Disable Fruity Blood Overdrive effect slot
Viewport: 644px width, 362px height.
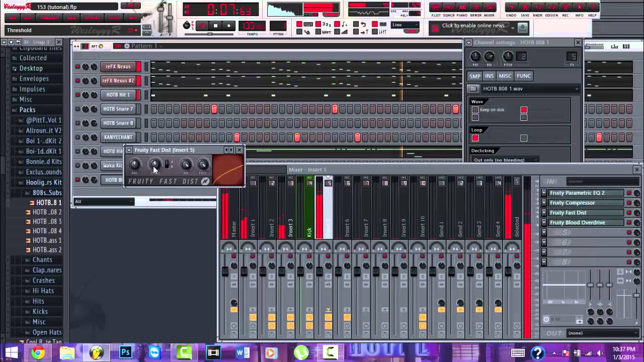[x=629, y=223]
